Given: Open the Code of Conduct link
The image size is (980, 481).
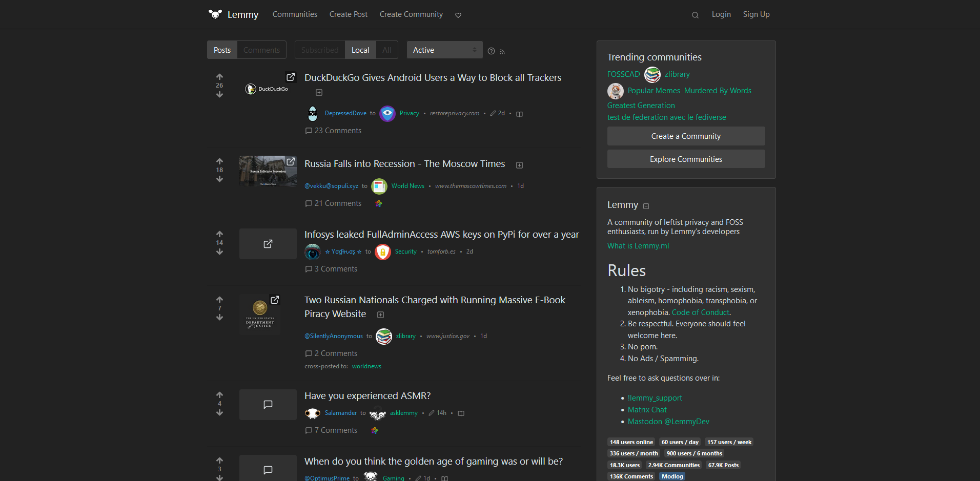Looking at the screenshot, I should 700,312.
